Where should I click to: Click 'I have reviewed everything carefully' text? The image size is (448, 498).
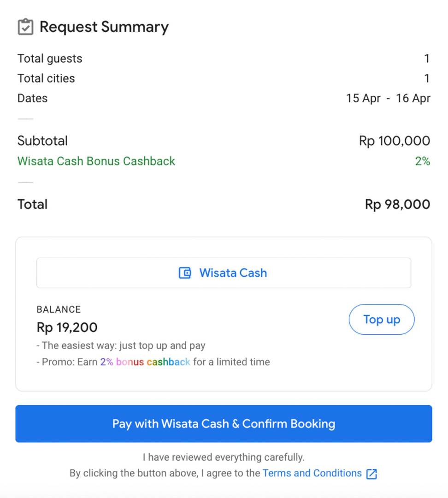click(224, 457)
